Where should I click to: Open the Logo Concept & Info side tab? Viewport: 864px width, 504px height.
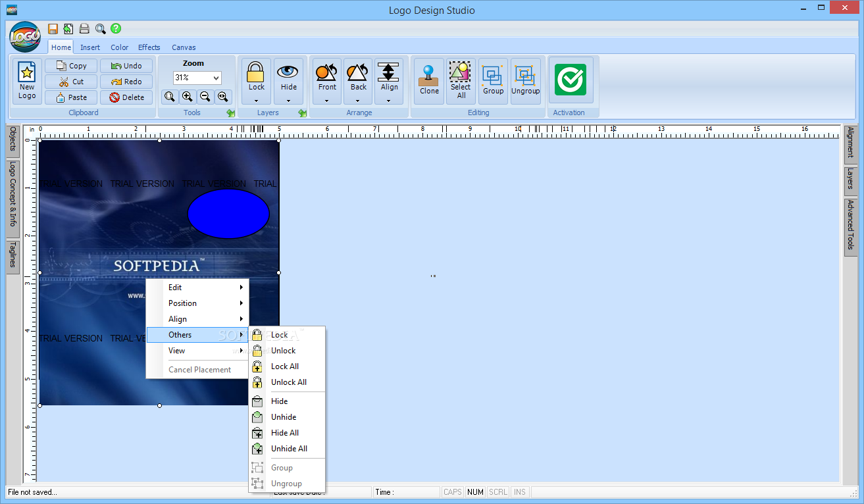13,199
